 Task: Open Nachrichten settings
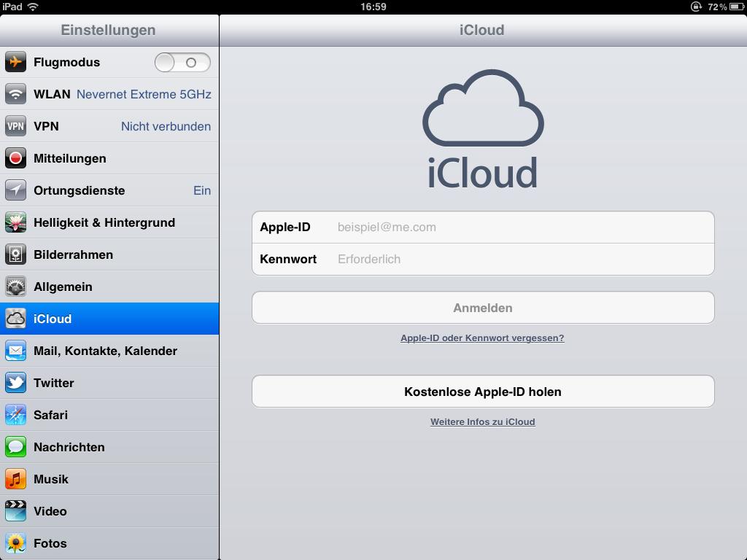(x=109, y=447)
